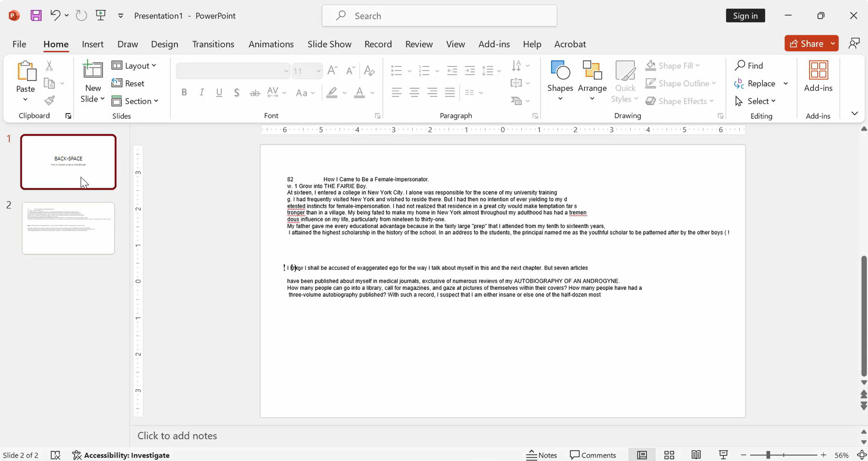Increase list indent level
Image resolution: width=868 pixels, height=461 pixels.
pos(470,70)
